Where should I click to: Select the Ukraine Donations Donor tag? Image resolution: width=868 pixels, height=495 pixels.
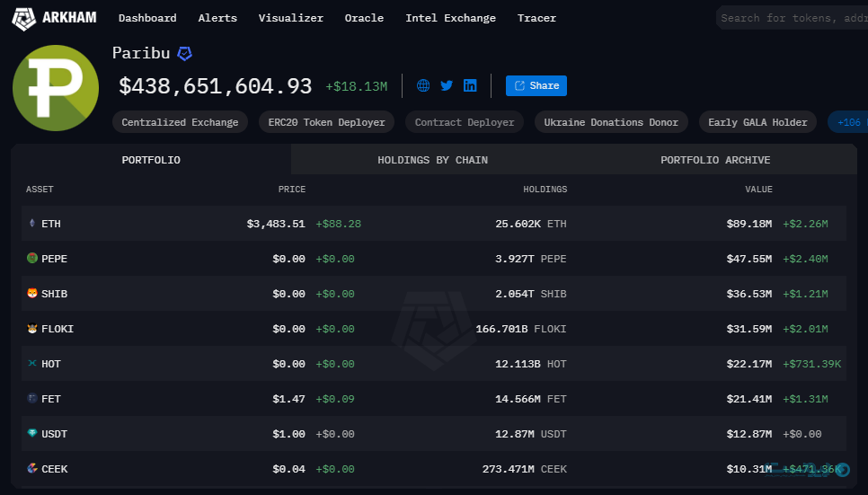611,122
